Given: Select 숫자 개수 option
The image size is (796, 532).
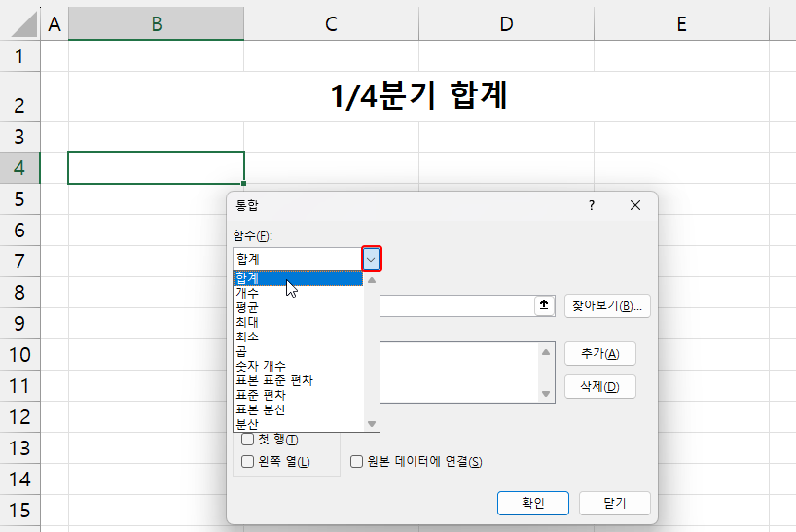Looking at the screenshot, I should tap(298, 366).
